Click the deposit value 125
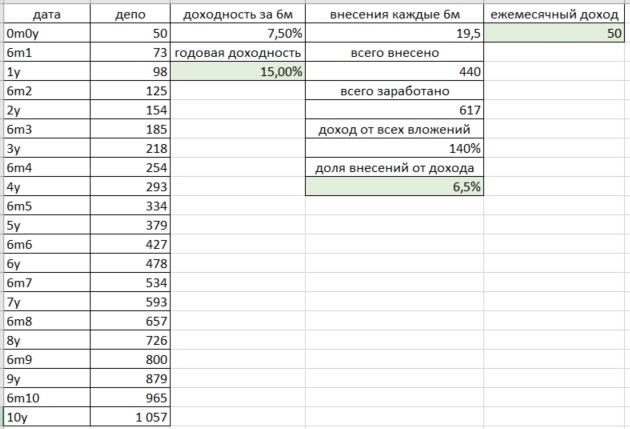 [x=130, y=91]
